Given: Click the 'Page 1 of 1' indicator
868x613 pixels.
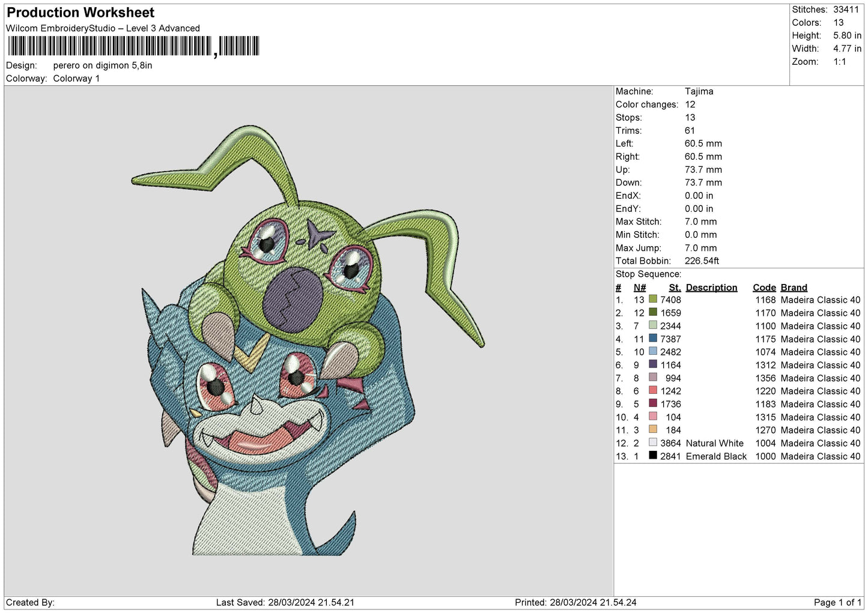Looking at the screenshot, I should [837, 602].
